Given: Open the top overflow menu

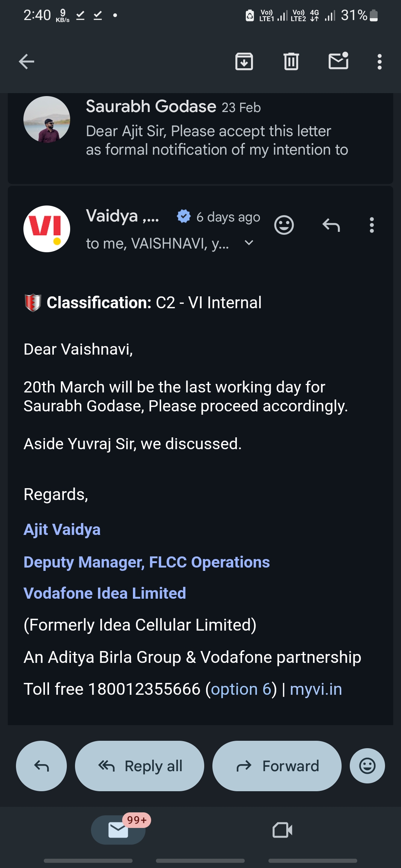Looking at the screenshot, I should point(379,62).
